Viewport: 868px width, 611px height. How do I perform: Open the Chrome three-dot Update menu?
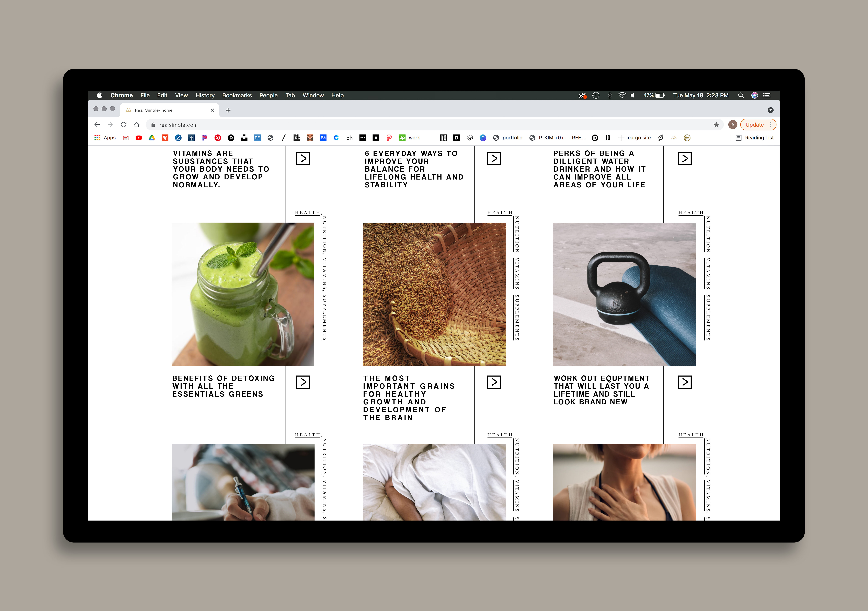pyautogui.click(x=770, y=125)
